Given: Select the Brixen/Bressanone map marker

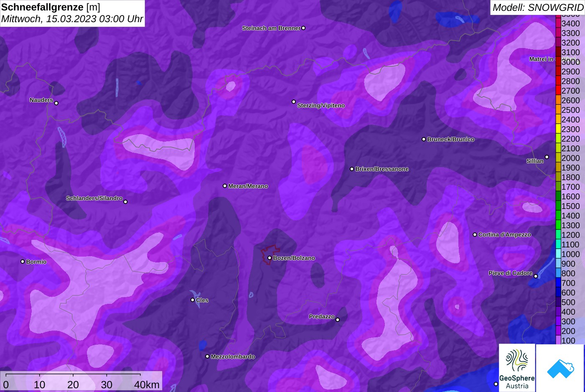Looking at the screenshot, I should click(x=352, y=169).
